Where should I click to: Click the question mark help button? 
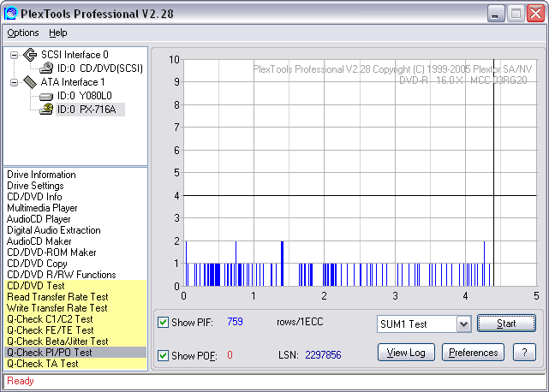524,353
